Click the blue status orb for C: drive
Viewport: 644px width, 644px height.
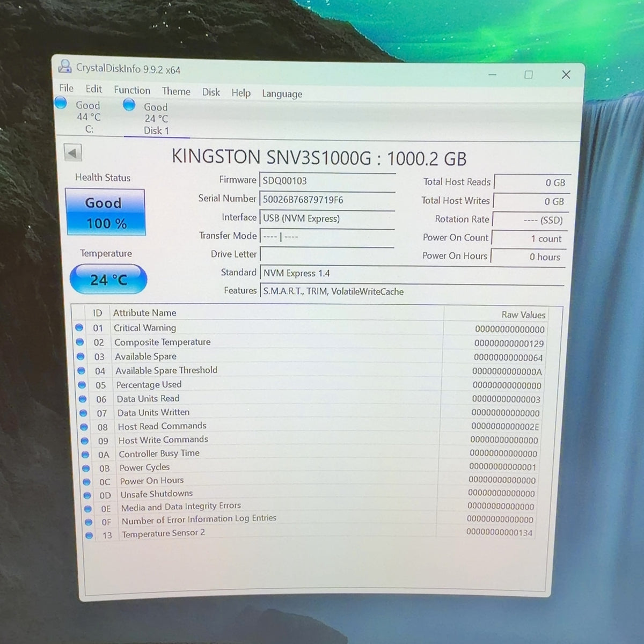coord(61,103)
